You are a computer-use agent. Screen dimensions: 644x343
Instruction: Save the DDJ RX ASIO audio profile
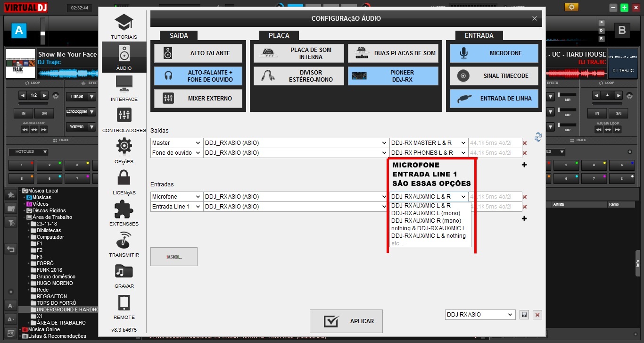[524, 315]
